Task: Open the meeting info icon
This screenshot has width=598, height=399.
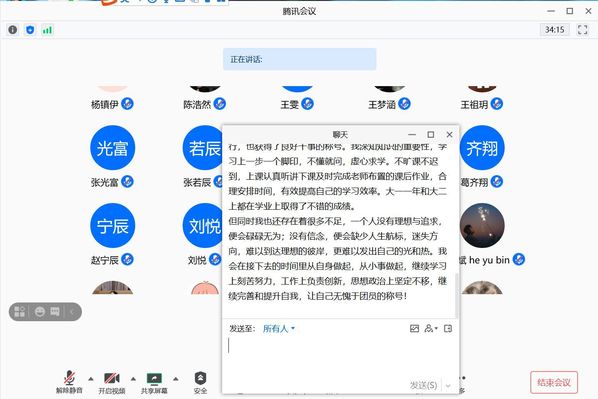Action: click(13, 30)
